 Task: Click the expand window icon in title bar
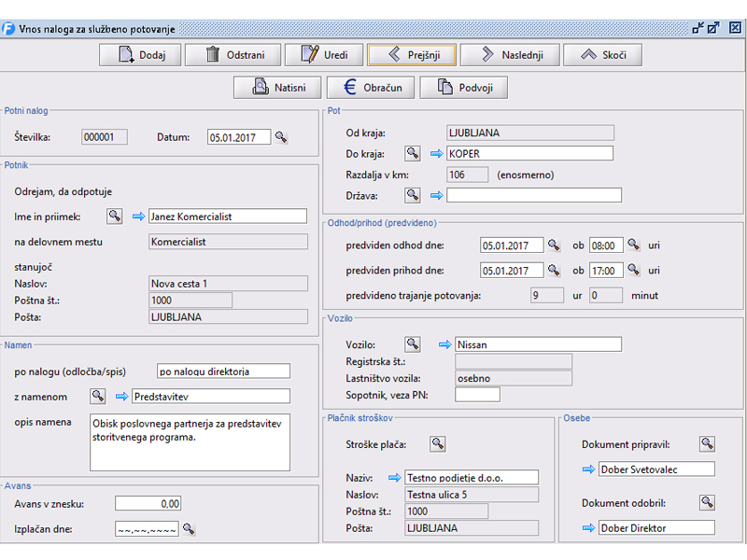click(x=713, y=28)
